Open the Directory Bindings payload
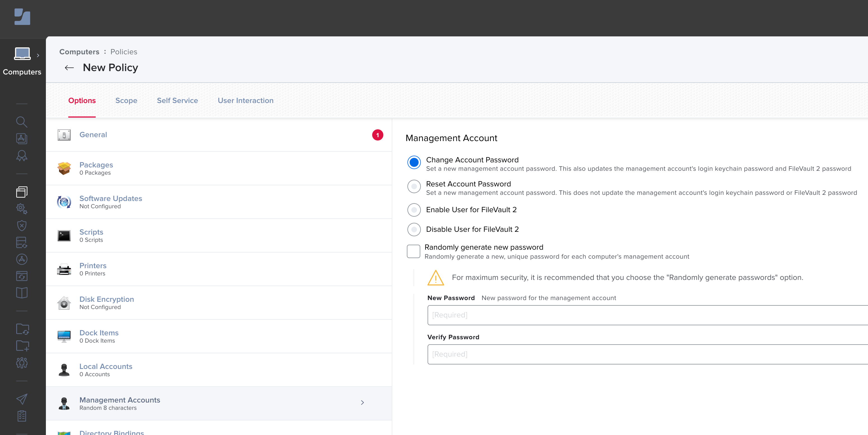Image resolution: width=868 pixels, height=435 pixels. (x=219, y=428)
